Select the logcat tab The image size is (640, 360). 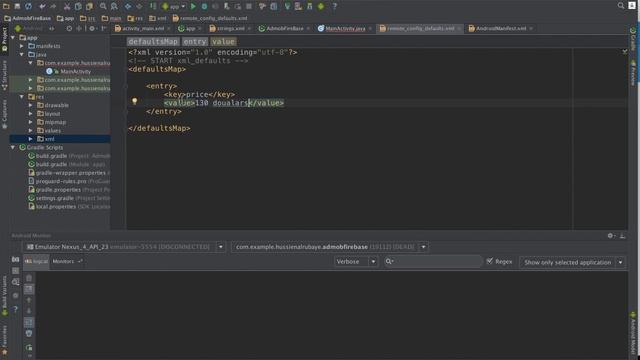(x=36, y=261)
